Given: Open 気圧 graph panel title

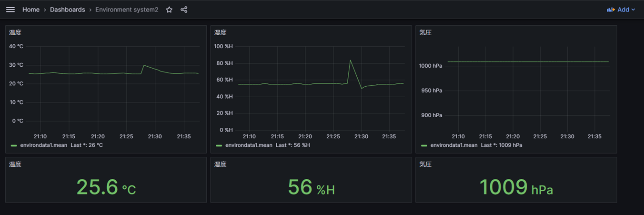Looking at the screenshot, I should [425, 33].
